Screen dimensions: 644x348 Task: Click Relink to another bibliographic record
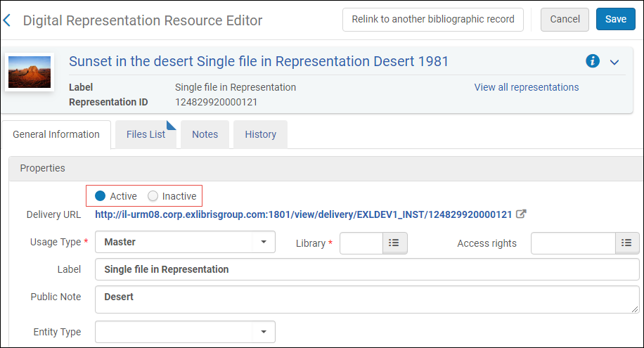pos(433,19)
